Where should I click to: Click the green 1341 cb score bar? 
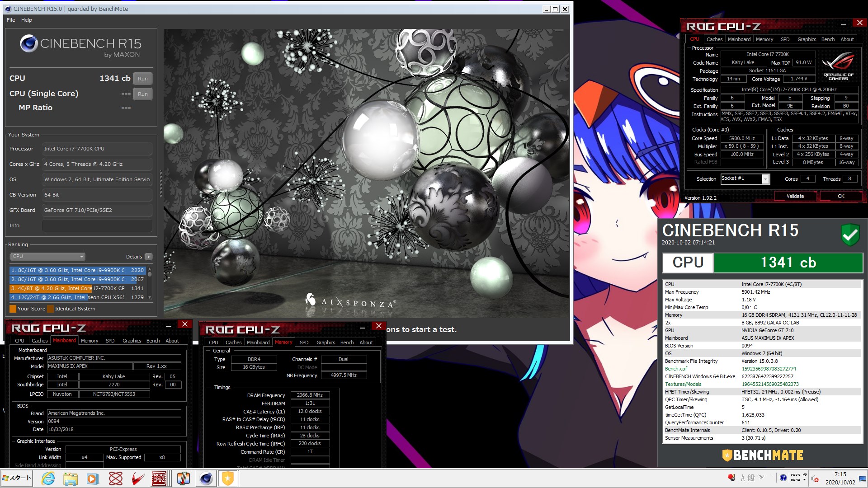click(788, 263)
